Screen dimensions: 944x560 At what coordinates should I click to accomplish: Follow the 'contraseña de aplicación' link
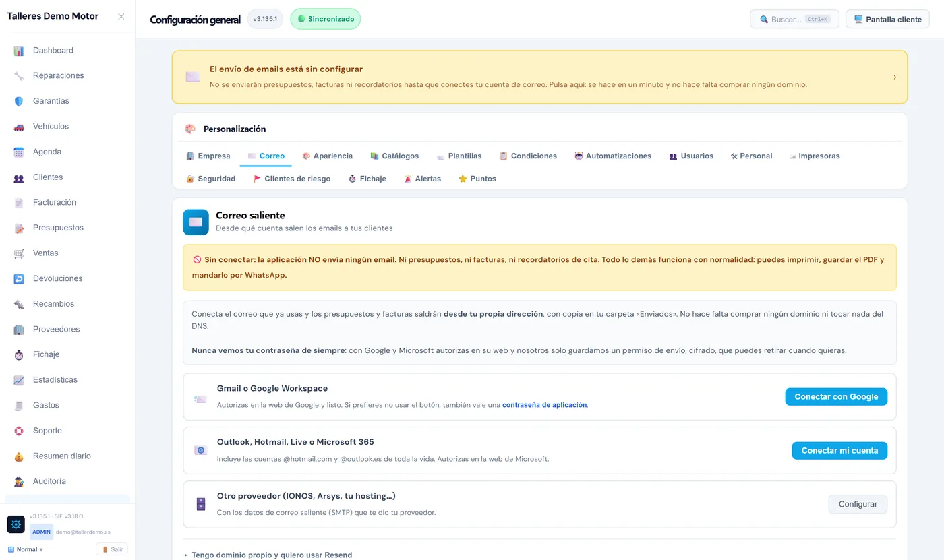coord(544,405)
